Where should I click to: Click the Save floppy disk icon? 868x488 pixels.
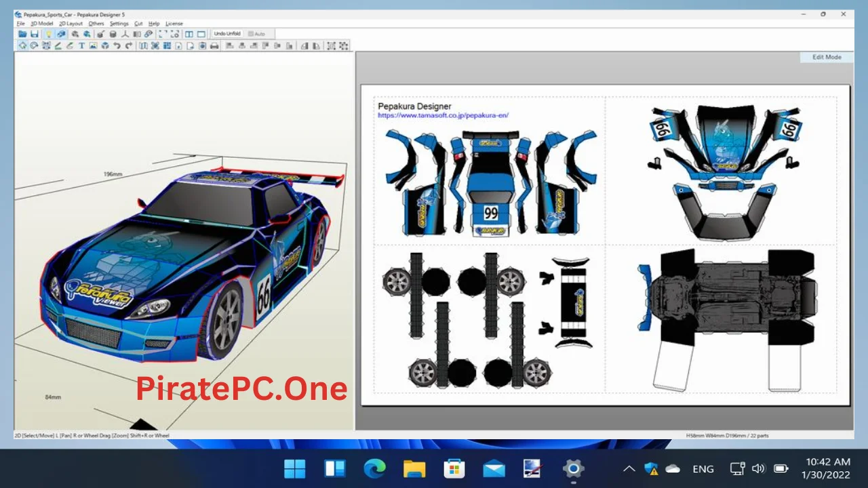click(x=34, y=34)
